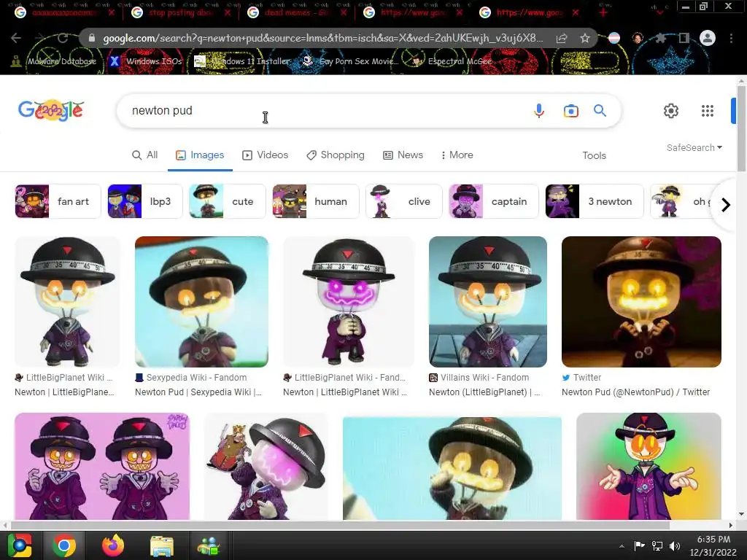The height and width of the screenshot is (560, 747).
Task: Filter by 'captain' chip
Action: (494, 201)
